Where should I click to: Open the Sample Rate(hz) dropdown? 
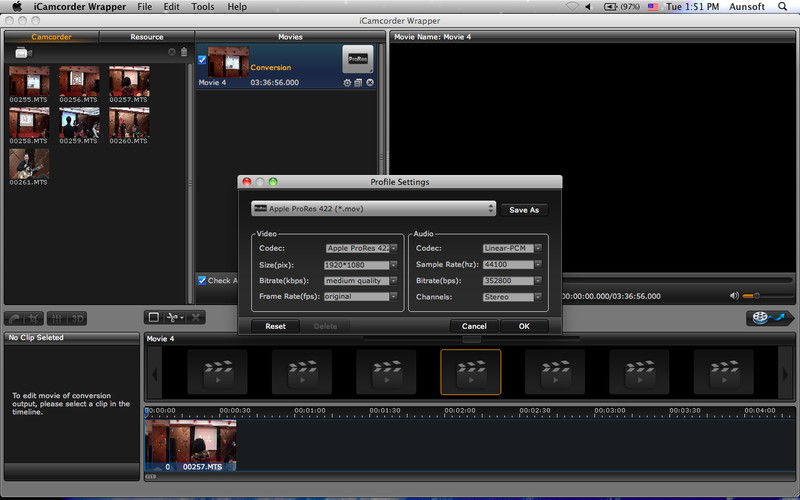[512, 265]
